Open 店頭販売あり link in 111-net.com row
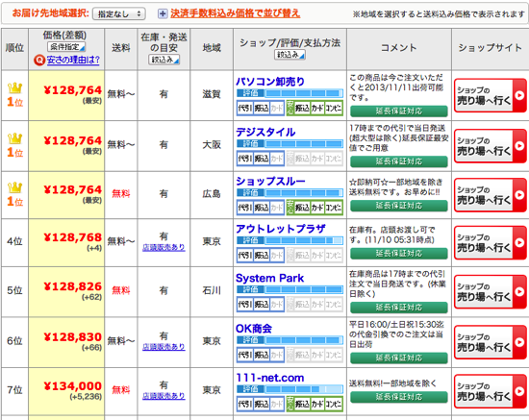 164,396
